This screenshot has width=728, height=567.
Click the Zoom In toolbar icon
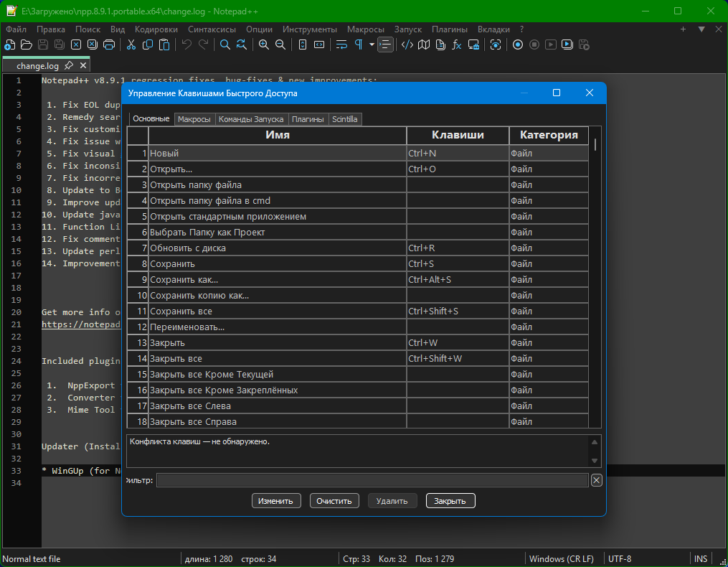pos(264,44)
